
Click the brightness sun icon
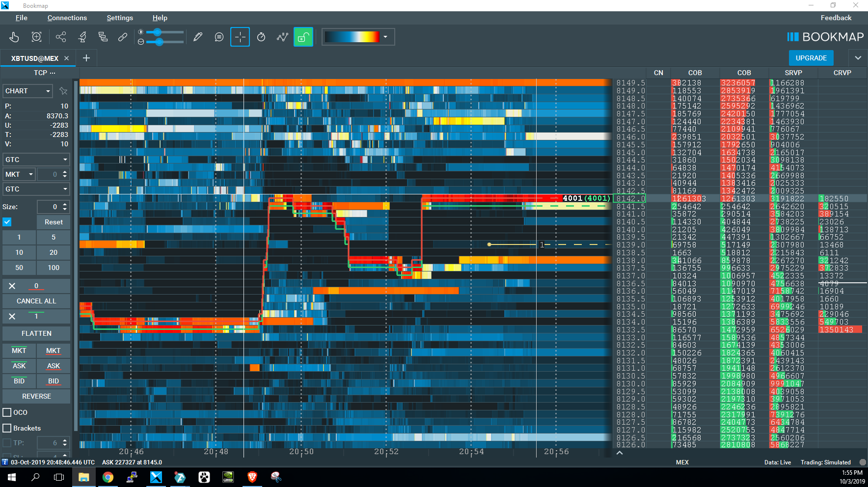pyautogui.click(x=141, y=32)
